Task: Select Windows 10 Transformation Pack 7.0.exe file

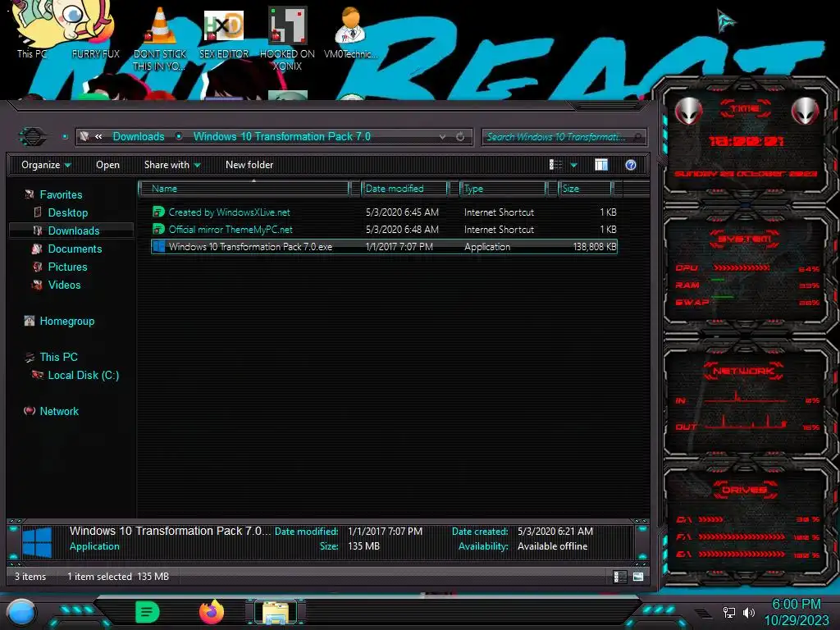Action: [x=385, y=246]
